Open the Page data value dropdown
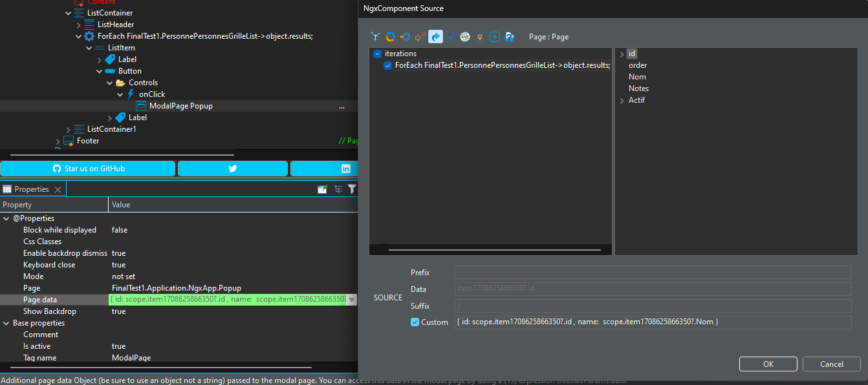 (x=352, y=300)
